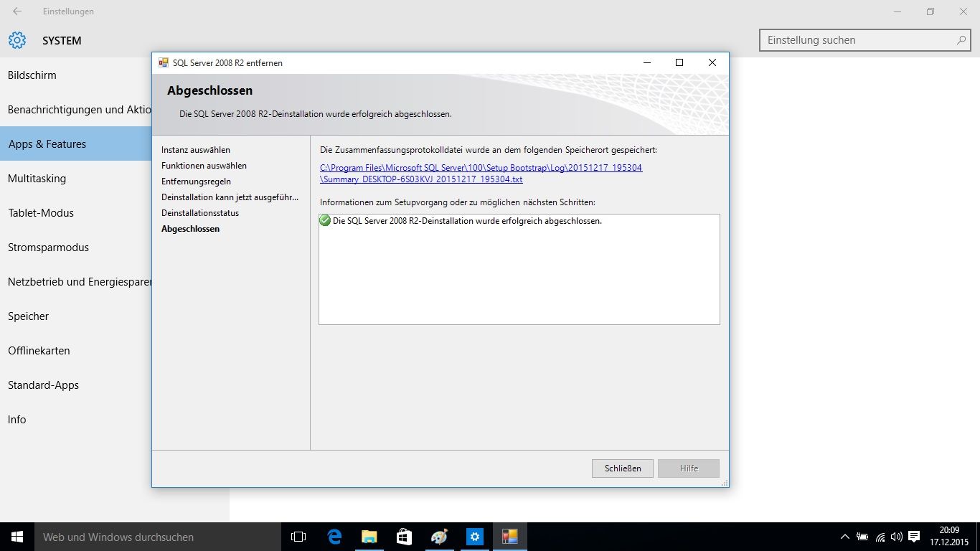
Task: Open Stromsparmodus settings page
Action: 76,248
